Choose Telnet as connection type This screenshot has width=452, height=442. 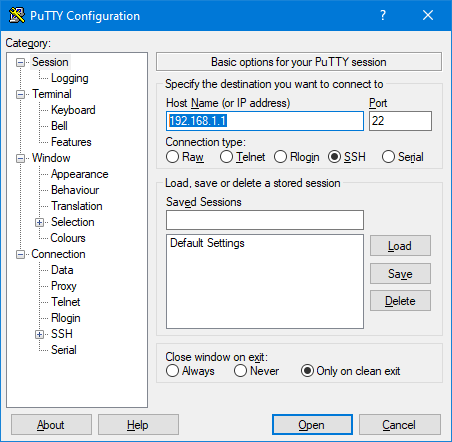click(226, 157)
